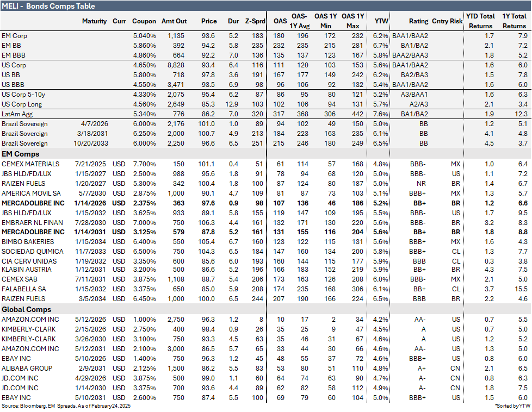This screenshot has width=532, height=412.
Task: Select the OAS 1Y Max header
Action: tap(353, 21)
